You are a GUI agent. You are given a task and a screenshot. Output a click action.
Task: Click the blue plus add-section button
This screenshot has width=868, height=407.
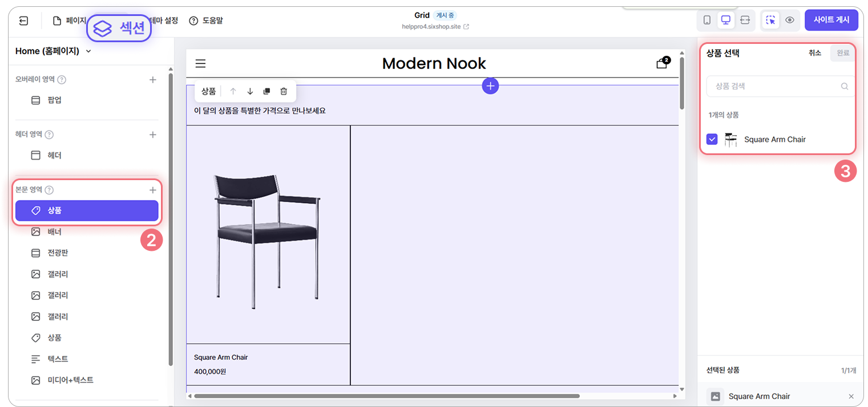(490, 86)
